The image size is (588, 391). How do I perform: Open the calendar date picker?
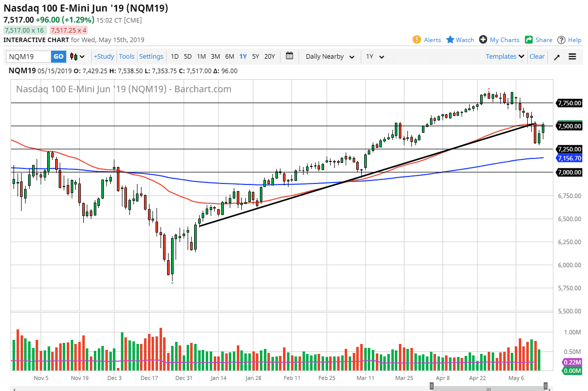coord(289,56)
